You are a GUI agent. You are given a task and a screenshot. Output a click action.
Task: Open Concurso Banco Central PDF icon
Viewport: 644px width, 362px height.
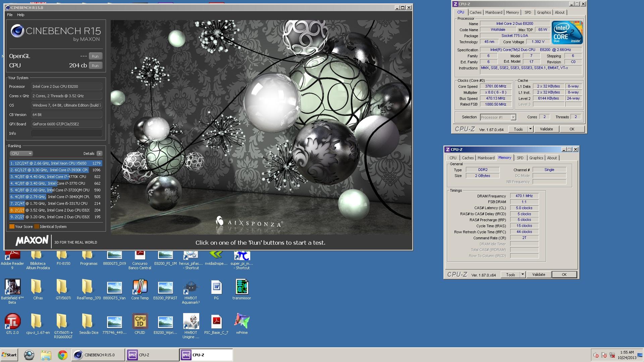point(140,260)
